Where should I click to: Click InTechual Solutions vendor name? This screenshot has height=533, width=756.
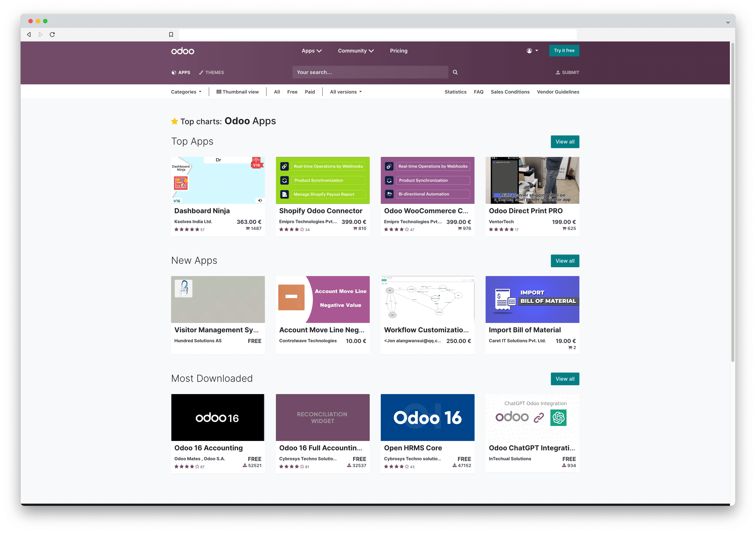pyautogui.click(x=510, y=459)
